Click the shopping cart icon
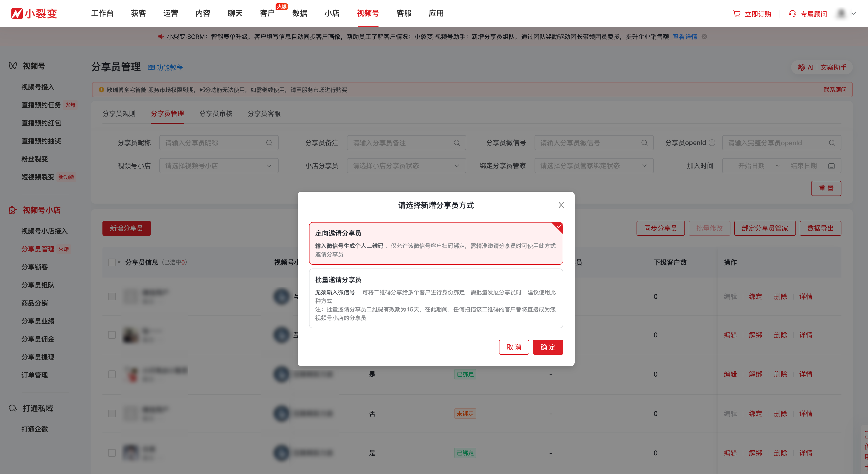This screenshot has width=868, height=474. tap(737, 14)
